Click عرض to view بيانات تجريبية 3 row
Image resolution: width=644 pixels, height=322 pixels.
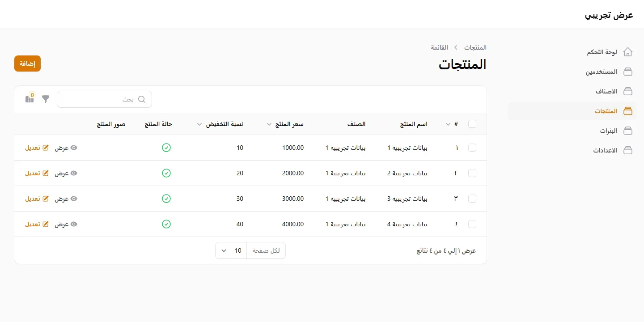66,199
